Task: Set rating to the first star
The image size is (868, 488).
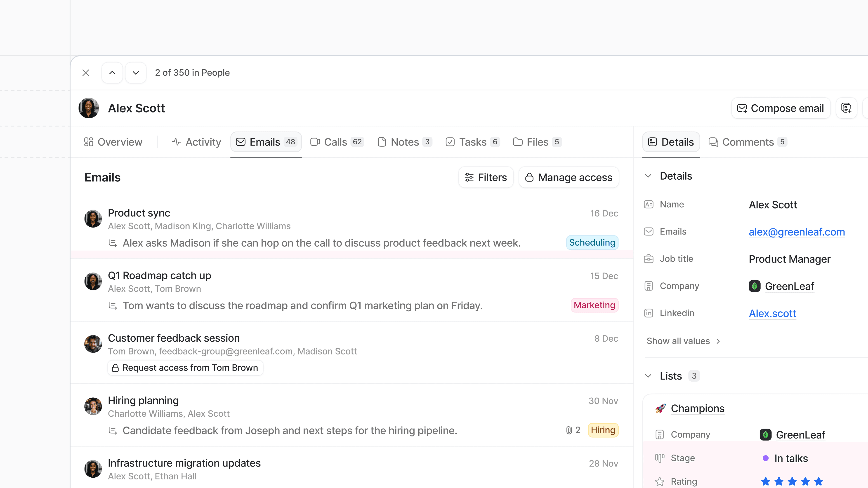Action: click(766, 481)
